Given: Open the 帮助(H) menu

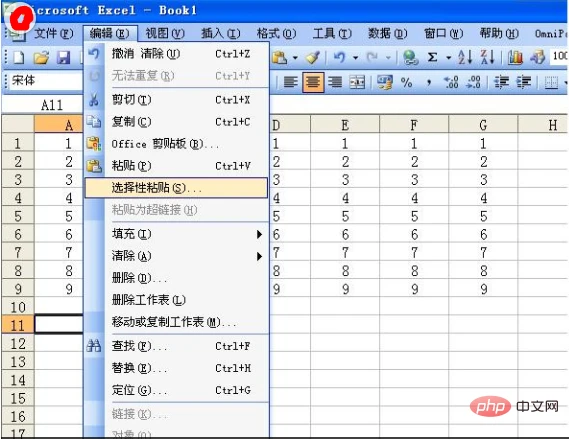Looking at the screenshot, I should (499, 34).
